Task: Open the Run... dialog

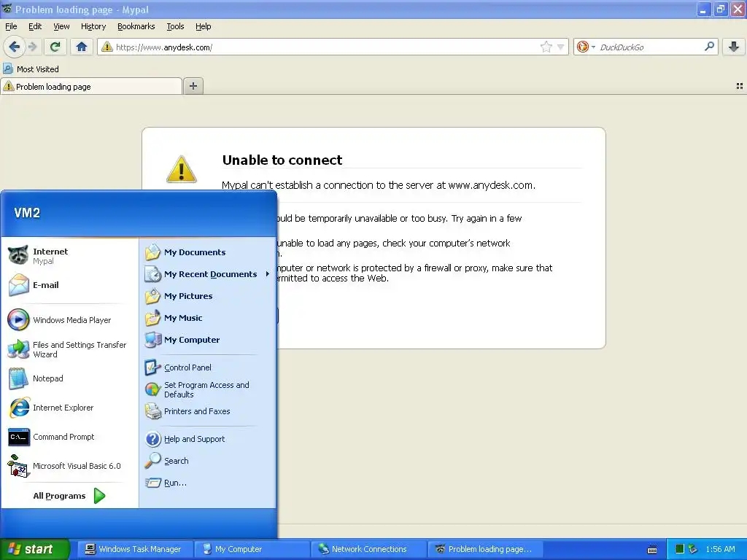Action: pyautogui.click(x=208, y=483)
